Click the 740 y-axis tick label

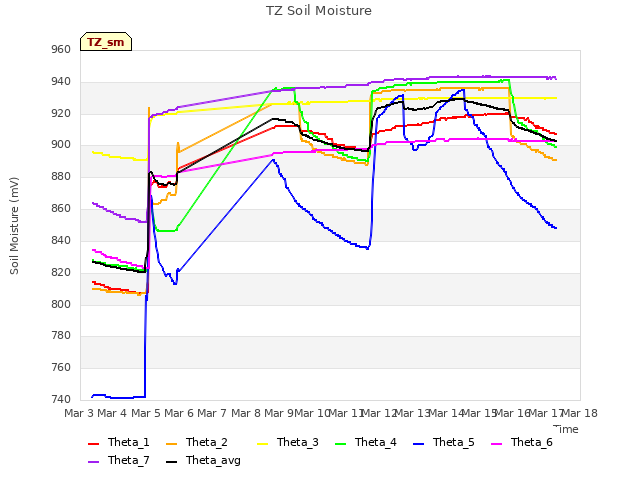61,400
